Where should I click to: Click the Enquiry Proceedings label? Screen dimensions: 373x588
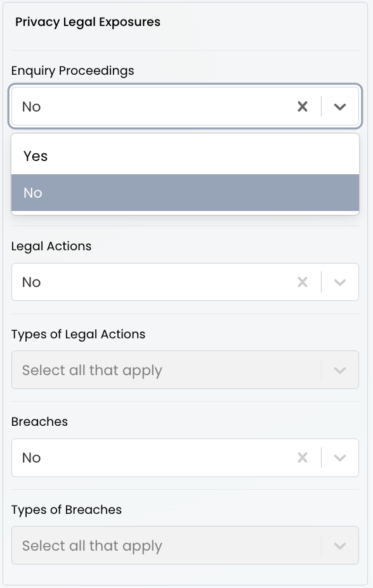[x=73, y=71]
